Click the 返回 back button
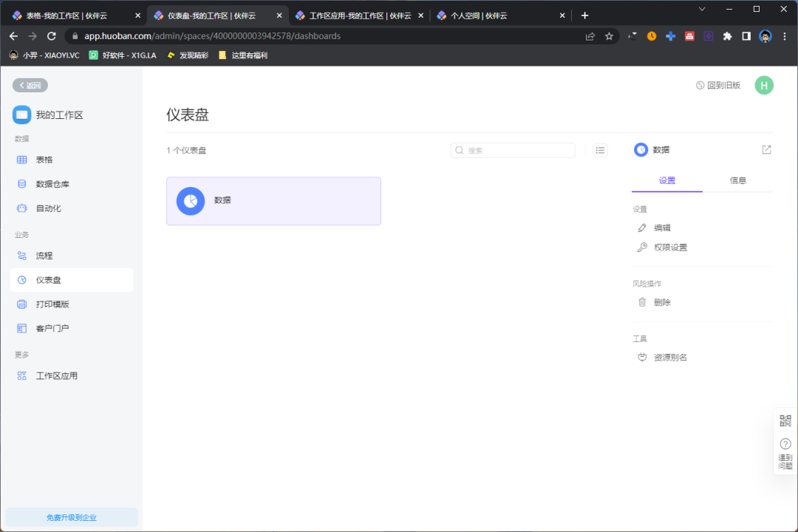Image resolution: width=798 pixels, height=532 pixels. point(30,85)
